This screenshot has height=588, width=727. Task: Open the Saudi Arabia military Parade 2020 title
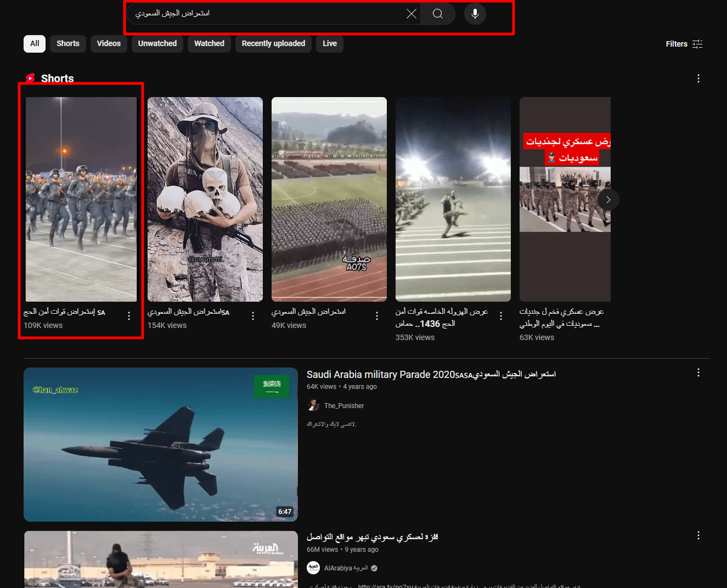tap(431, 375)
